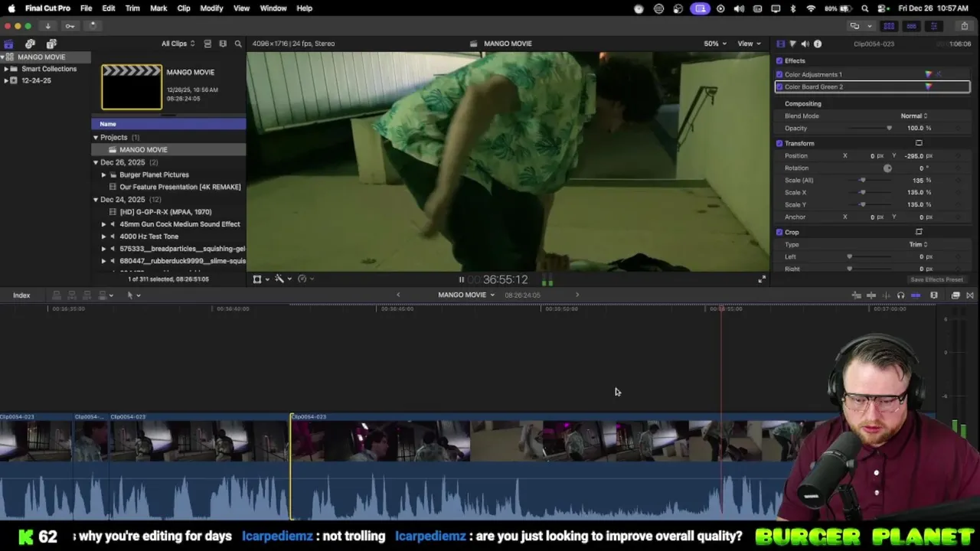The width and height of the screenshot is (980, 551).
Task: Select the MANGO MOVIE project thumbnail
Action: [132, 86]
